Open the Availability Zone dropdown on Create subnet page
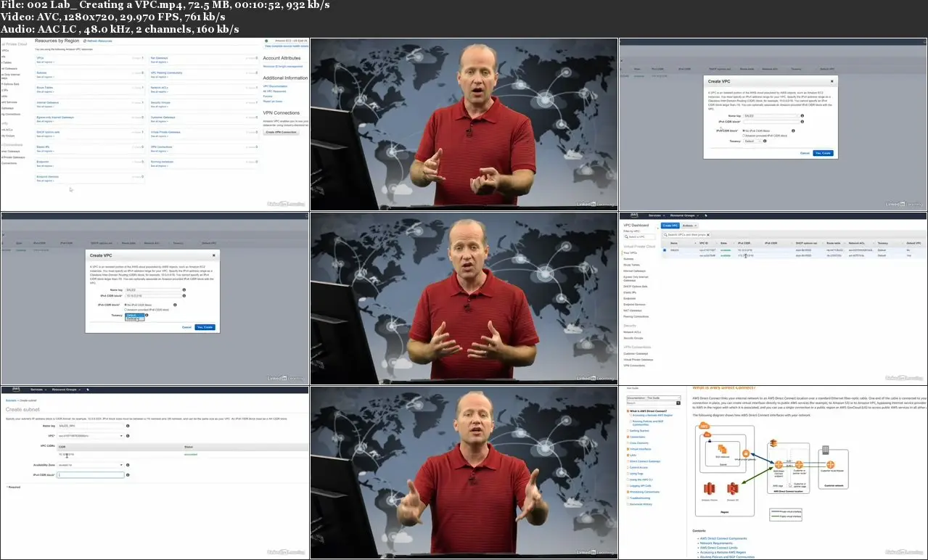 point(91,465)
